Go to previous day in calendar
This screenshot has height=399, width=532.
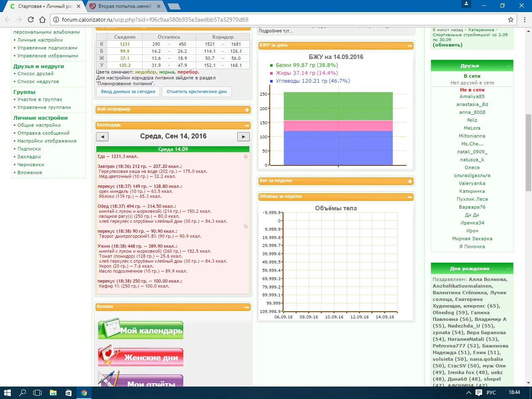pyautogui.click(x=102, y=137)
